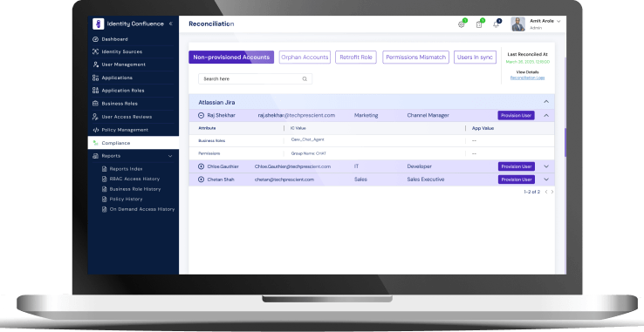Open notifications bell icon
The image size is (644, 332).
click(x=497, y=24)
